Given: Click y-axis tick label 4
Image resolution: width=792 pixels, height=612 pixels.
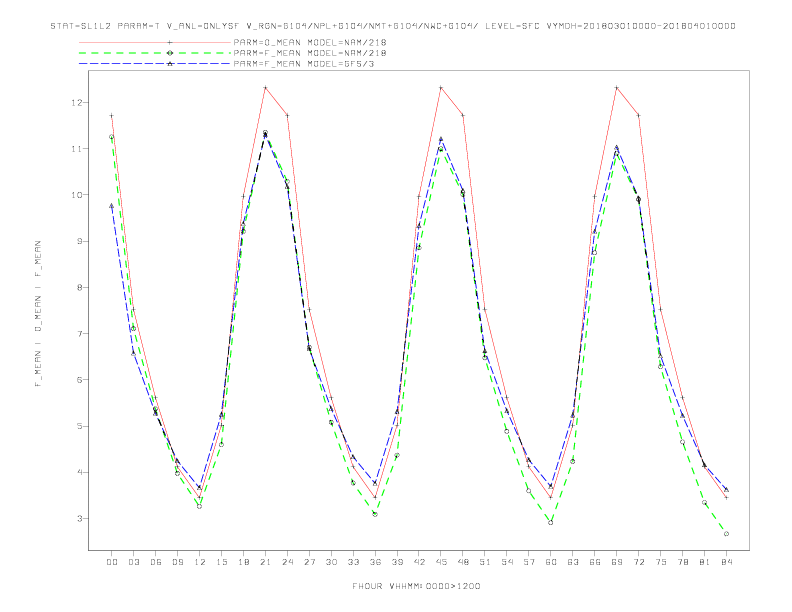Looking at the screenshot, I should (x=80, y=473).
